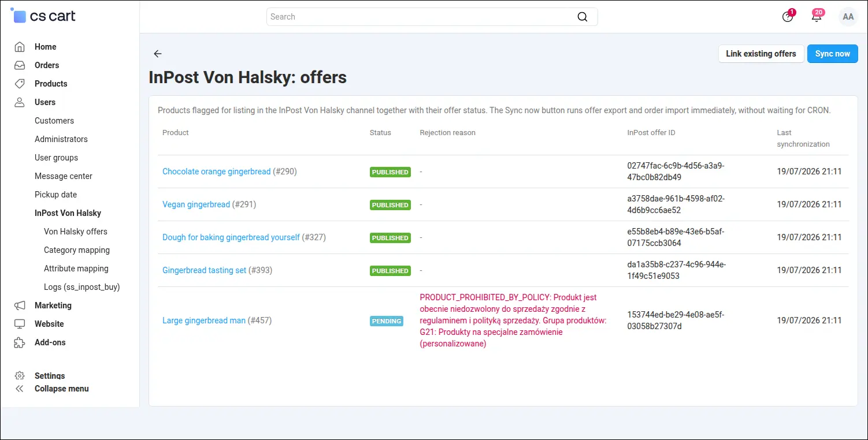868x440 pixels.
Task: Select Logs (ss_inpost_buy) in sidebar
Action: [82, 287]
